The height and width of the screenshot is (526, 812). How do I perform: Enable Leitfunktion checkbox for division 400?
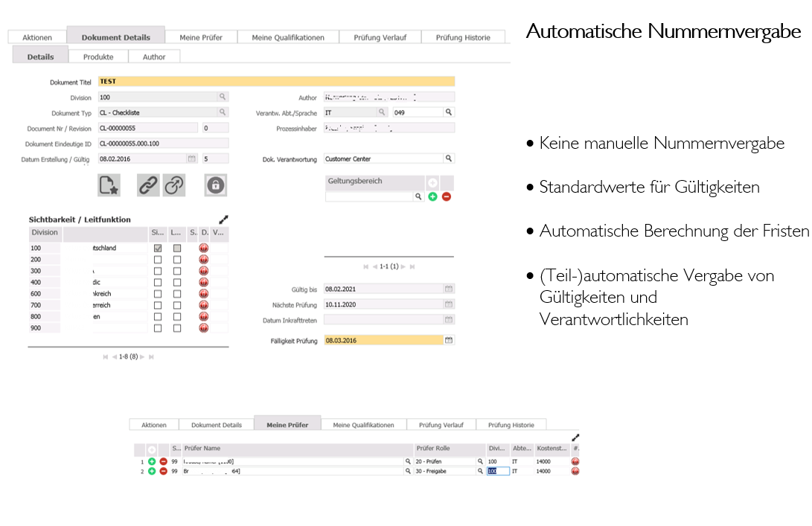coord(177,283)
